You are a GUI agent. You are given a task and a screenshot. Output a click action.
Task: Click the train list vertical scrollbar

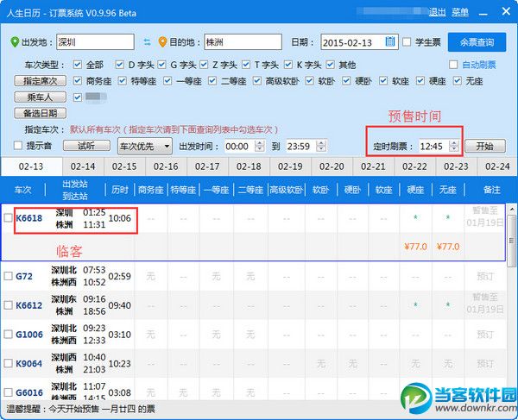coord(511,236)
